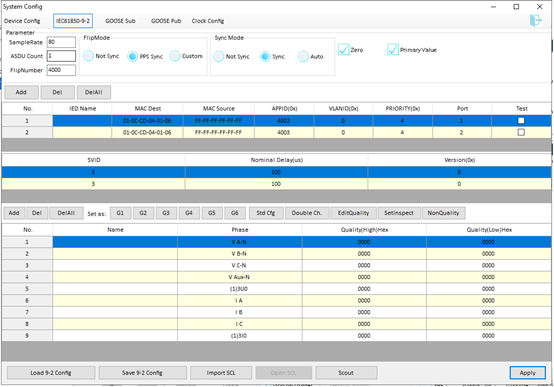Open the EditQuality button
This screenshot has height=387, width=554.
[353, 213]
